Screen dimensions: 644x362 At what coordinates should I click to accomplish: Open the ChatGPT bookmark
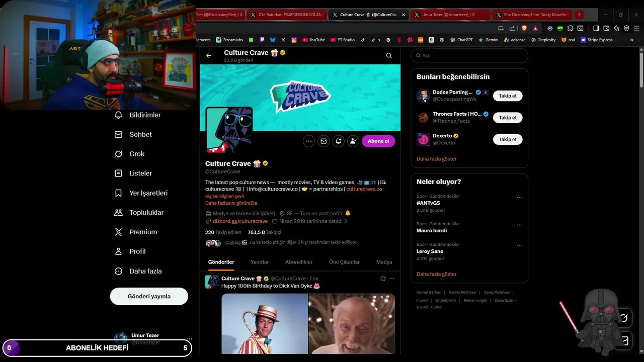[461, 40]
